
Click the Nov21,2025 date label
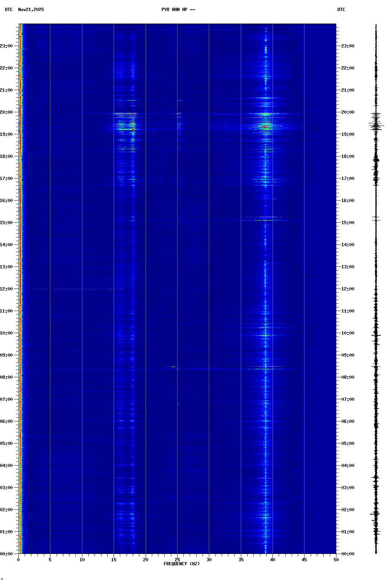pyautogui.click(x=31, y=10)
